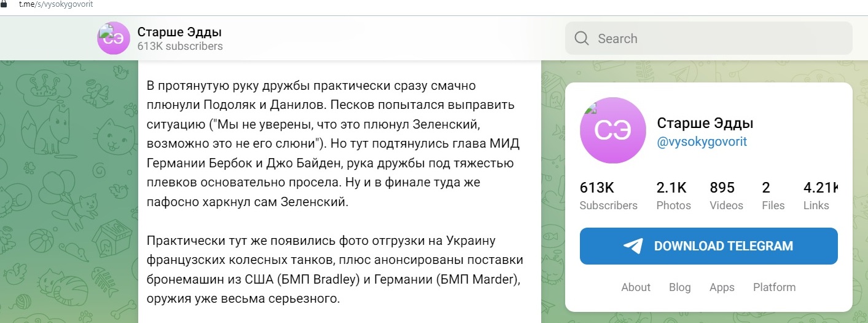This screenshot has height=323, width=868.
Task: Click the search magnifier icon
Action: tap(581, 39)
